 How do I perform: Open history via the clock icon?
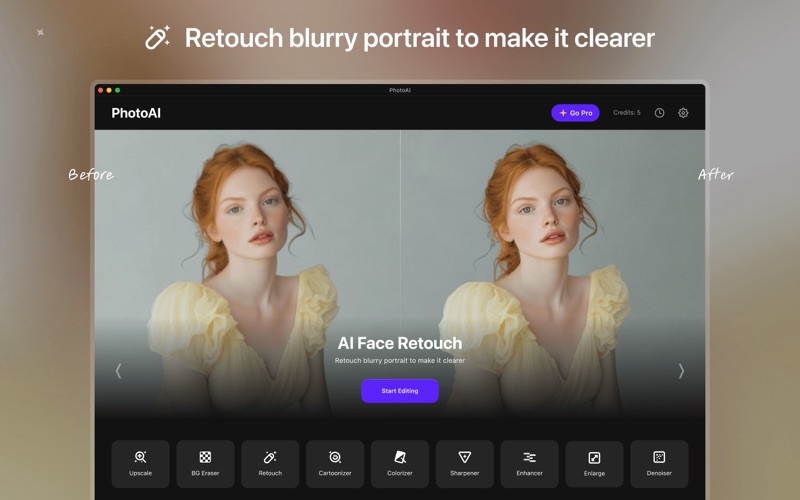(660, 113)
